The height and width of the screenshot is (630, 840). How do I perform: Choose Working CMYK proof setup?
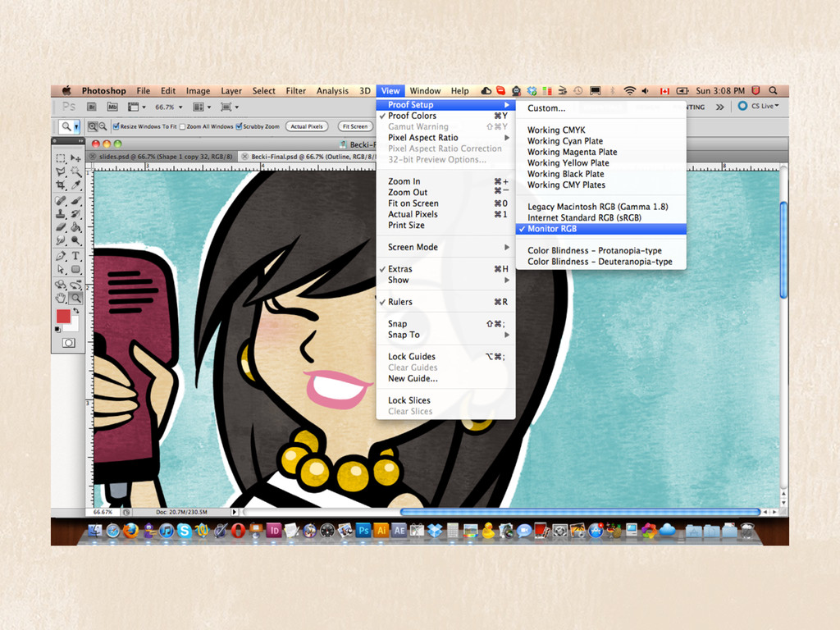tap(601, 130)
